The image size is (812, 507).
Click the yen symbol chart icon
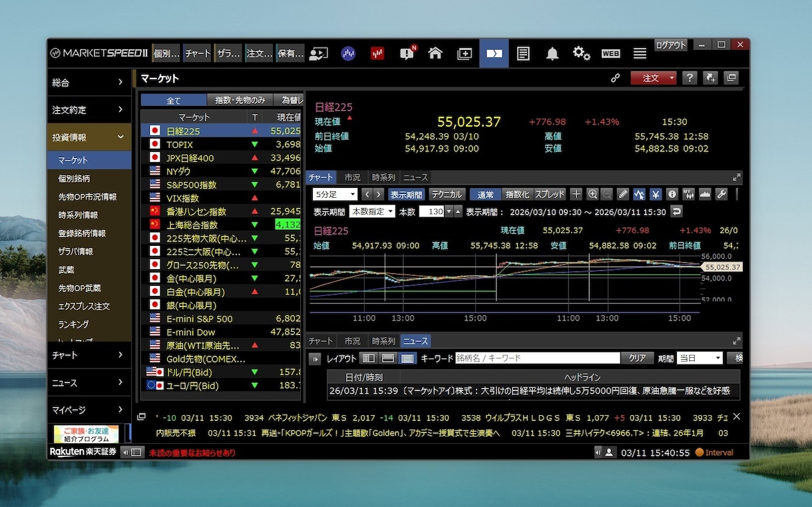tap(656, 194)
